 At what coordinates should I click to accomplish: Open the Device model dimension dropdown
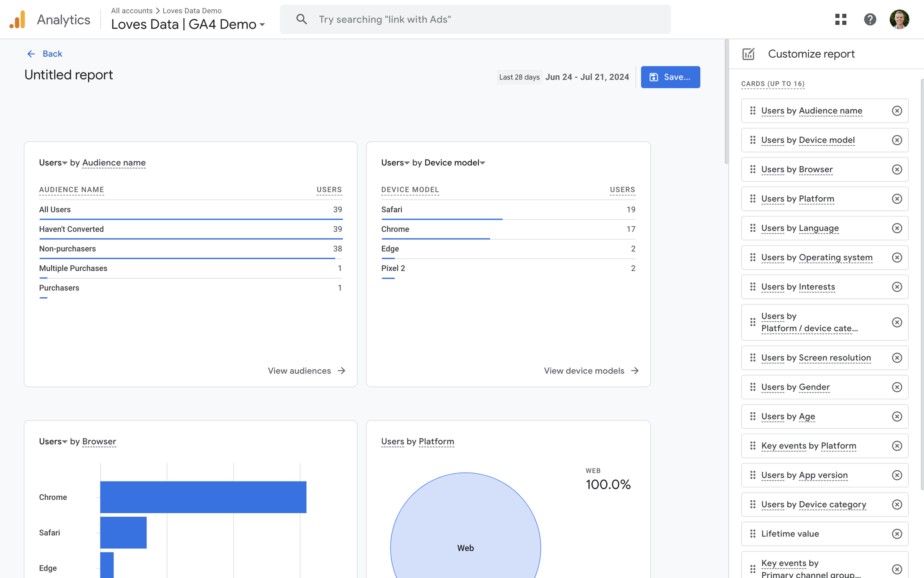coord(452,162)
